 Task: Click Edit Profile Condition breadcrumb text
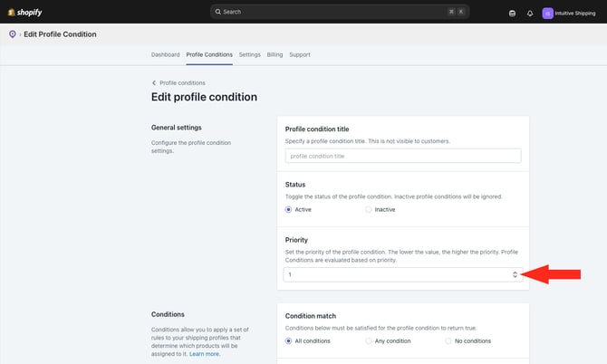[60, 34]
